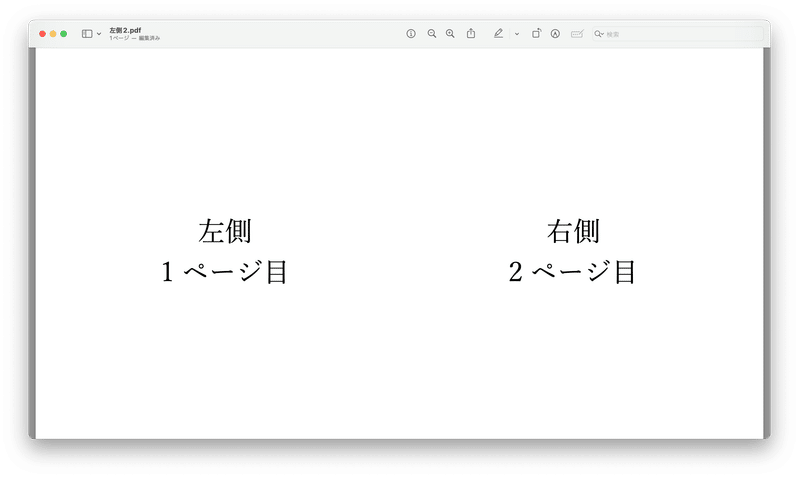Click the search field
This screenshot has width=800, height=478.
coord(678,34)
